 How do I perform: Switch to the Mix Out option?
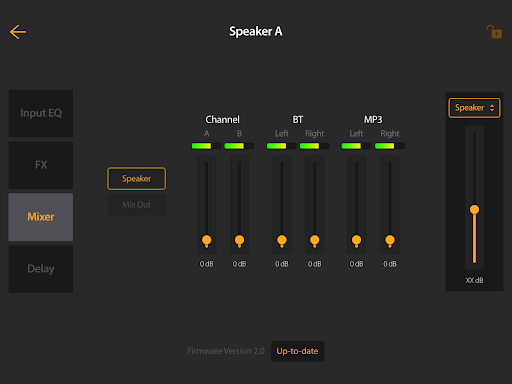[136, 205]
